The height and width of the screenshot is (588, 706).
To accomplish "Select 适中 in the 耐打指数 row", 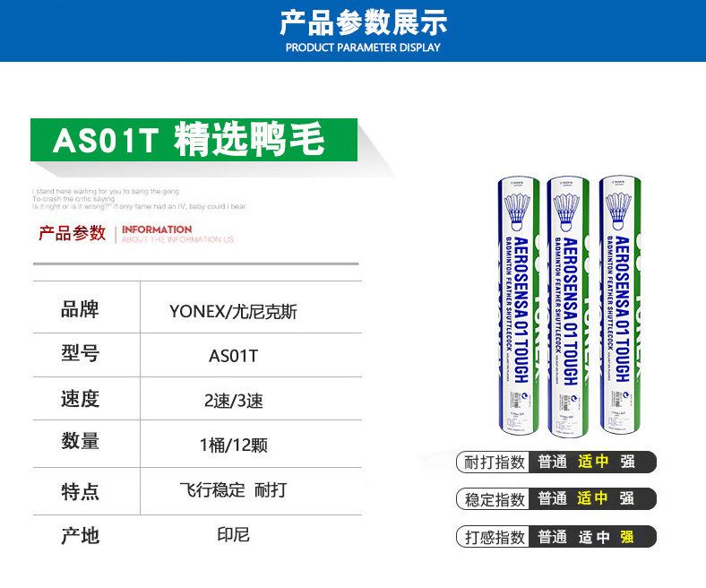I will tap(593, 462).
